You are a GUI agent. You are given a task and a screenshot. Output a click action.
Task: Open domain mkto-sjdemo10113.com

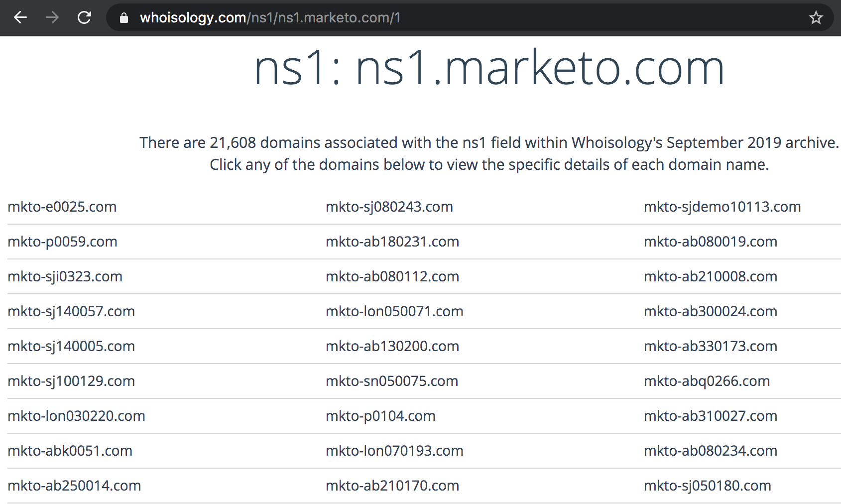pos(722,207)
